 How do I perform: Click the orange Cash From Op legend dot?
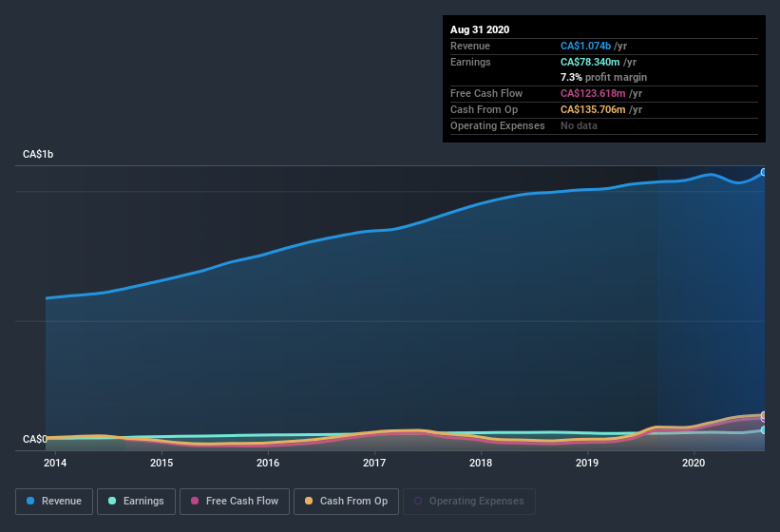click(x=309, y=501)
